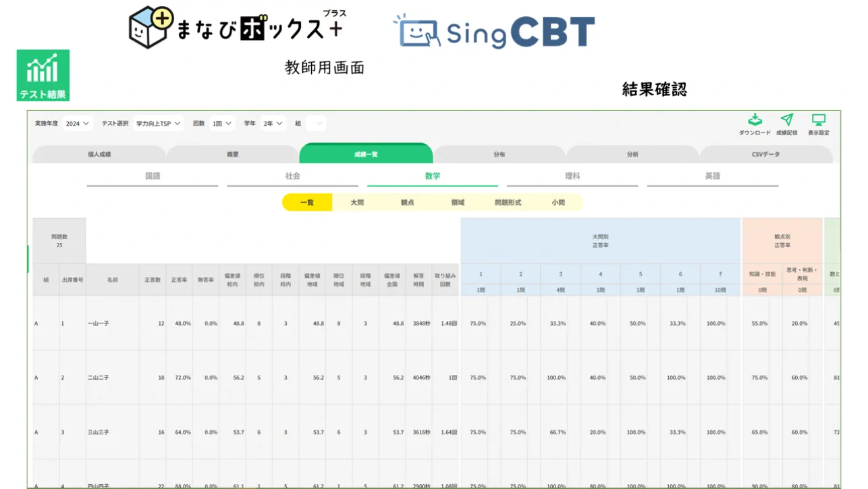
Task: Select the 大問 view option
Action: [357, 203]
